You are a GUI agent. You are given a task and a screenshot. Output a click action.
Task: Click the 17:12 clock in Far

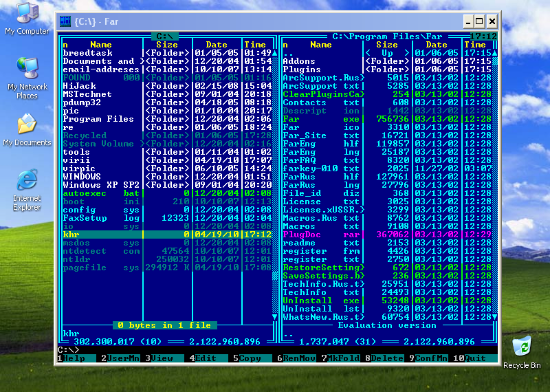(x=484, y=36)
